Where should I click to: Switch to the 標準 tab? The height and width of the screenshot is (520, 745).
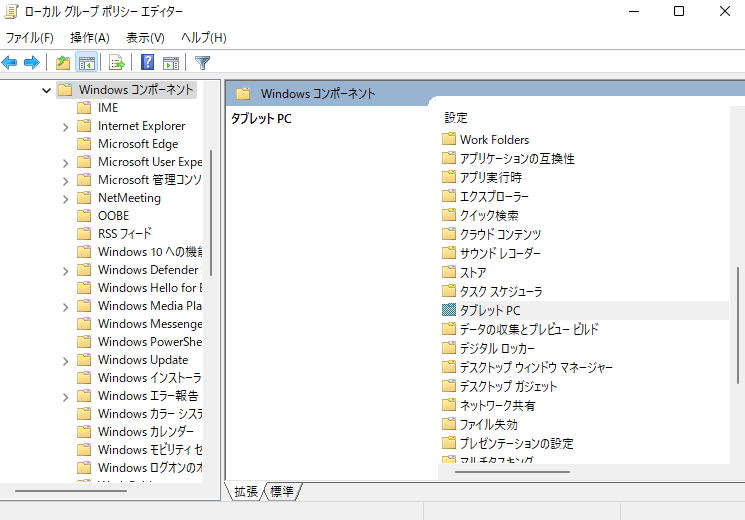click(282, 491)
